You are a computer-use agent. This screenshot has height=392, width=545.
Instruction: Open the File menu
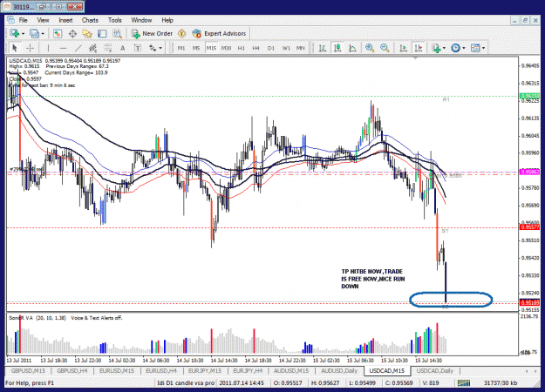click(x=24, y=20)
